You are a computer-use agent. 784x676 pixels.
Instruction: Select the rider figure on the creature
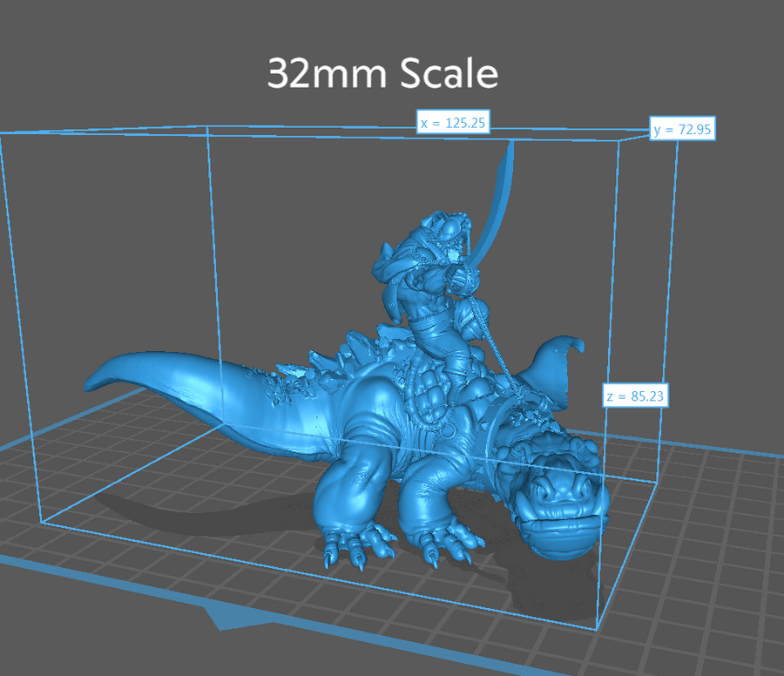click(x=427, y=279)
